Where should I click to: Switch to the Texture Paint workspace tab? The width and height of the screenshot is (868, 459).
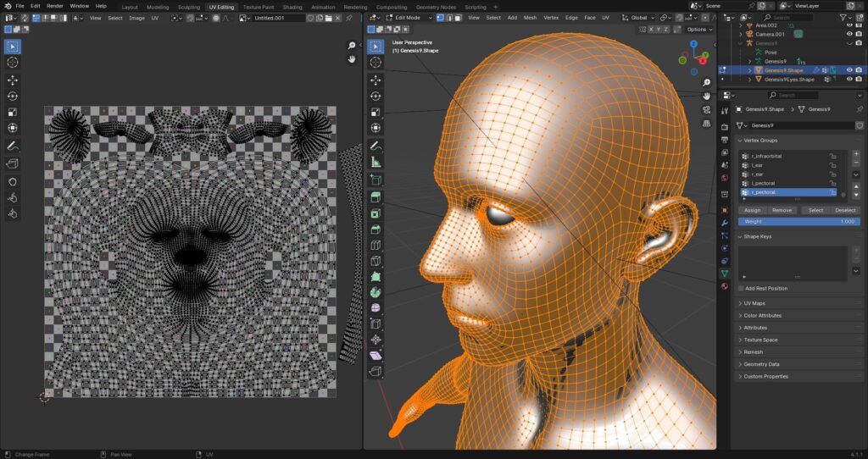pos(259,7)
